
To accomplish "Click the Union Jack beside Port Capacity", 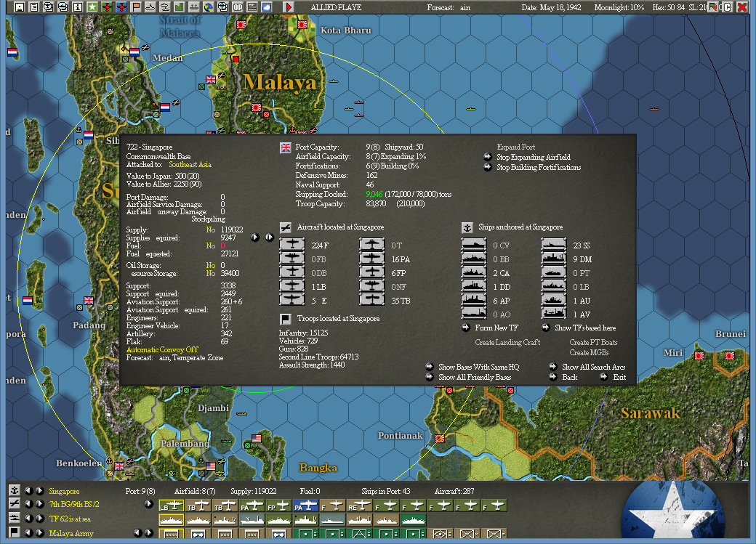I will click(x=283, y=146).
